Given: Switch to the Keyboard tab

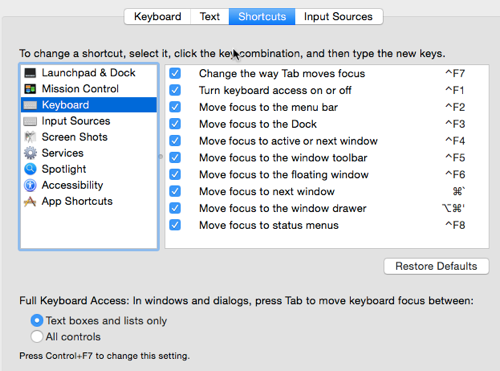Looking at the screenshot, I should point(157,16).
